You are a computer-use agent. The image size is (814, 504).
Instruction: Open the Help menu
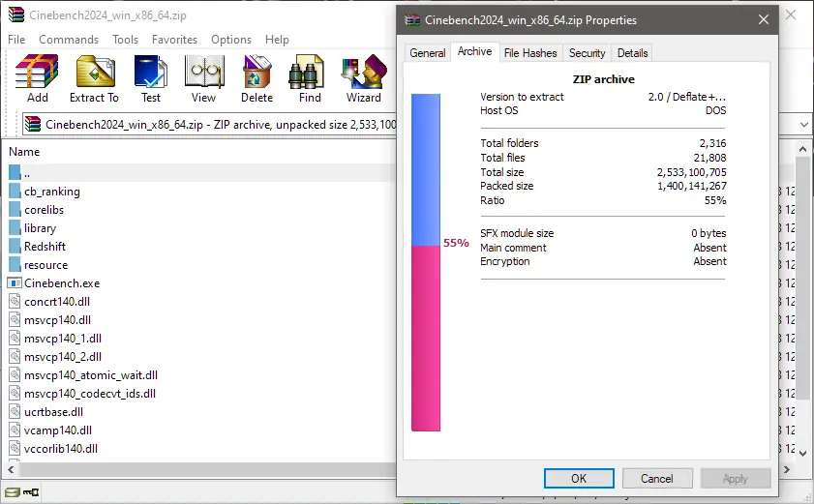(277, 40)
